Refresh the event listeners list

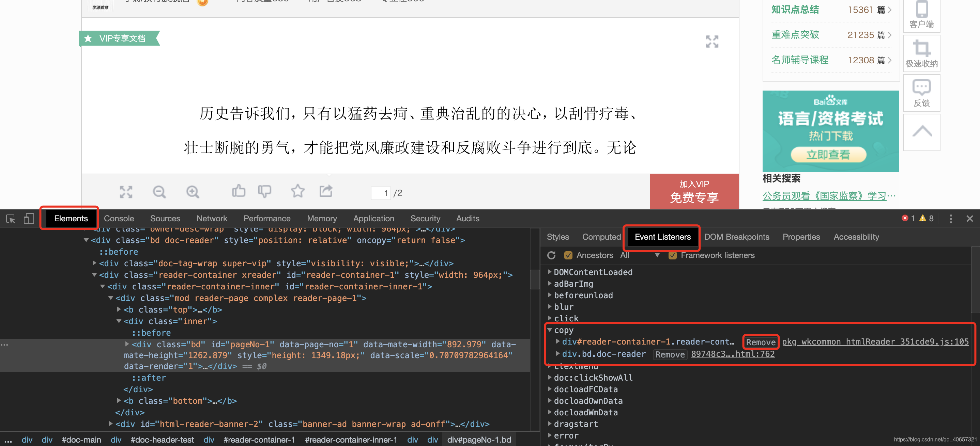point(551,255)
